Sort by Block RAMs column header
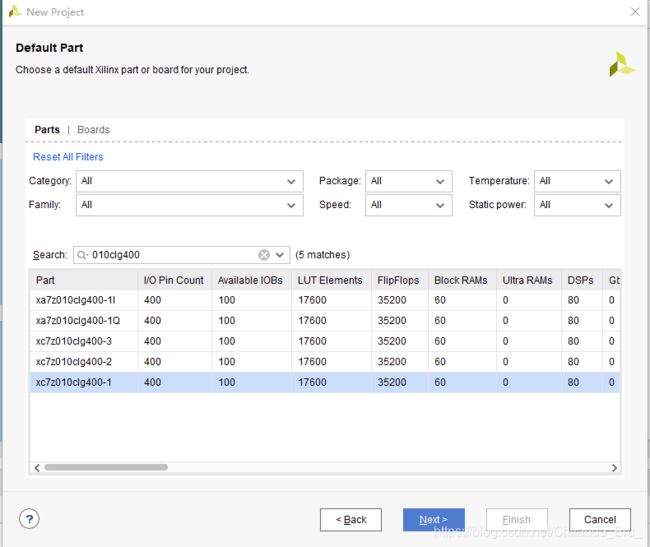The width and height of the screenshot is (650, 547). [x=462, y=280]
